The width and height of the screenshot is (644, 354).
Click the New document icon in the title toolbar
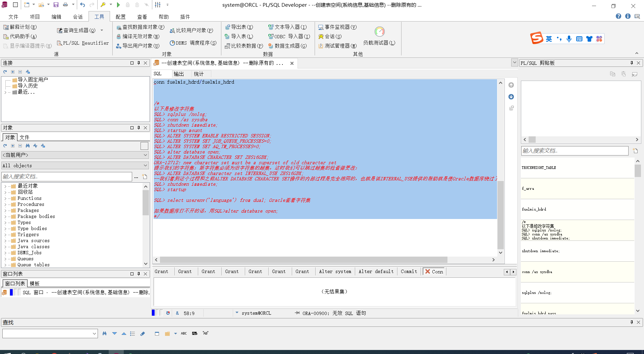click(26, 5)
